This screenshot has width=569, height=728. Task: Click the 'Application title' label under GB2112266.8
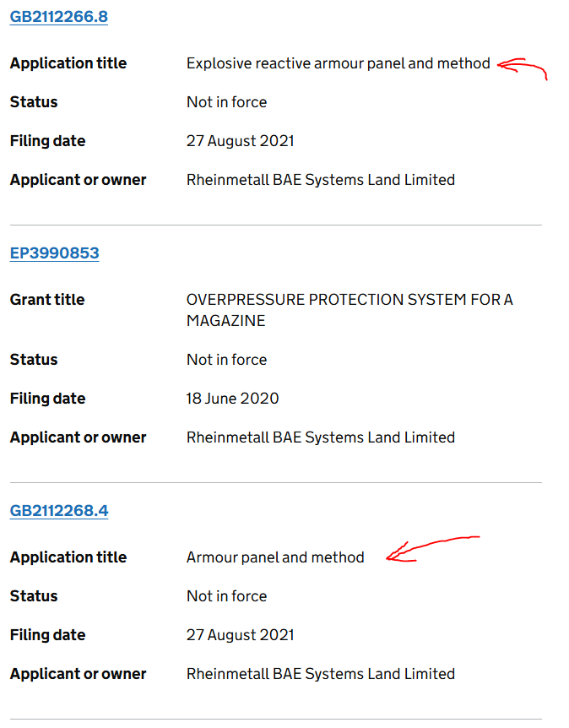pos(68,63)
